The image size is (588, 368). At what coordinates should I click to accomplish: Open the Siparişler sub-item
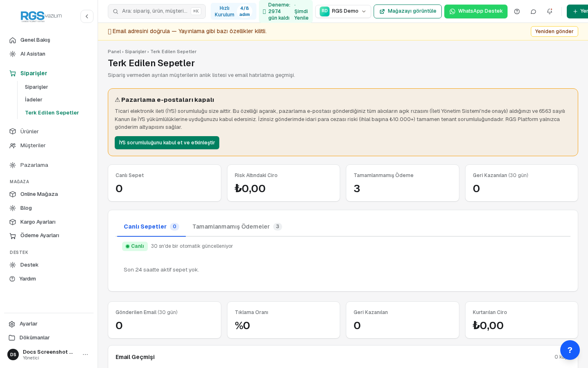pos(36,87)
